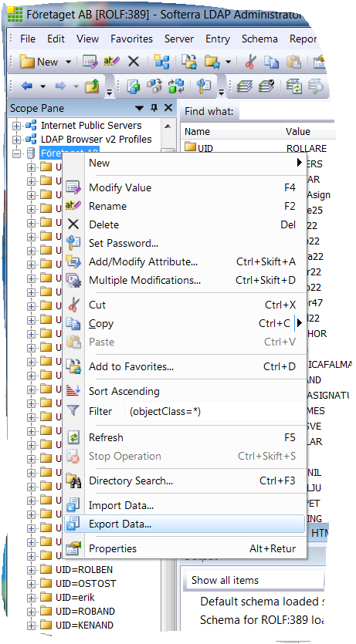Click the new server profile toolbar icon

(x=161, y=62)
